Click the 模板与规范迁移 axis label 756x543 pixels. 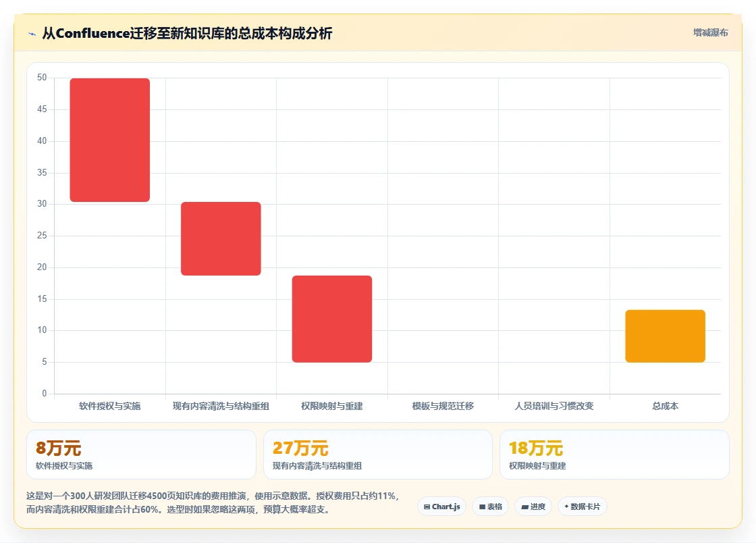coord(443,406)
